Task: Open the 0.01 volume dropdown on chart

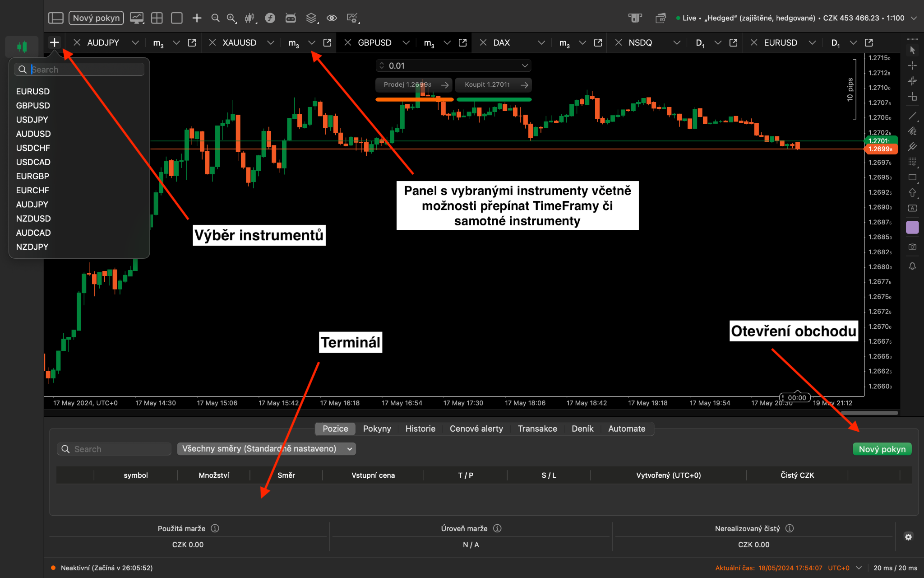Action: [525, 65]
